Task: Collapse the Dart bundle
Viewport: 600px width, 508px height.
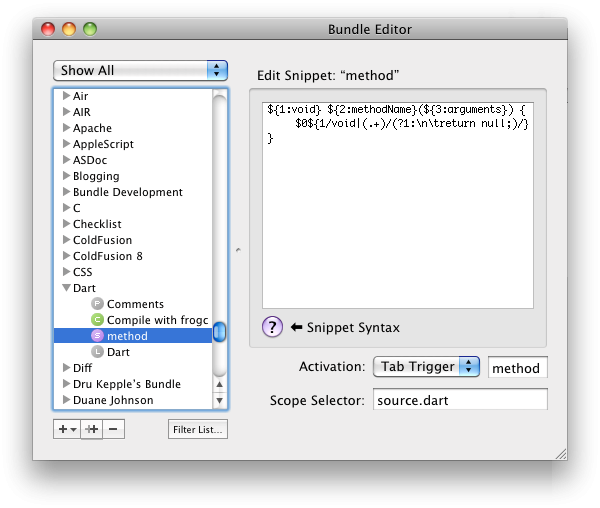Action: click(x=66, y=288)
